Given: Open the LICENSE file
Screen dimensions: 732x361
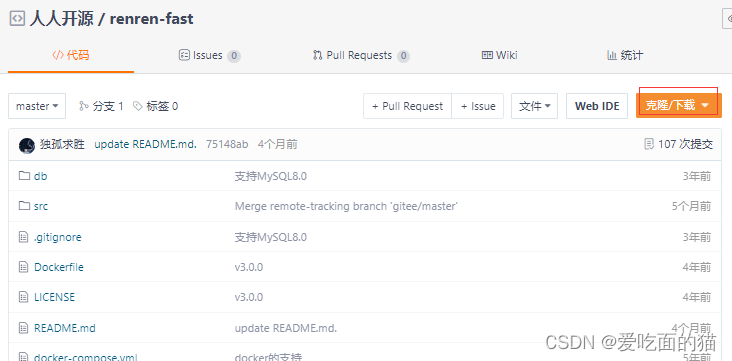Looking at the screenshot, I should [x=54, y=297].
